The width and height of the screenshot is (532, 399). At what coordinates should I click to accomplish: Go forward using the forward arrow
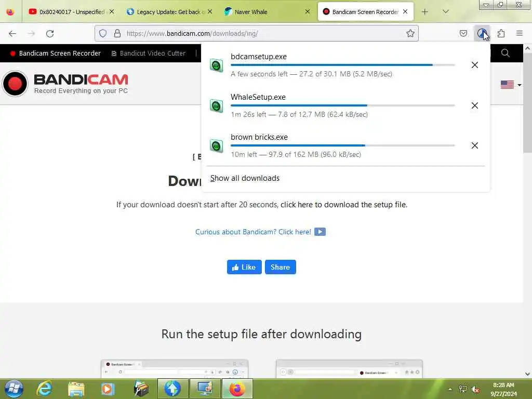[31, 33]
